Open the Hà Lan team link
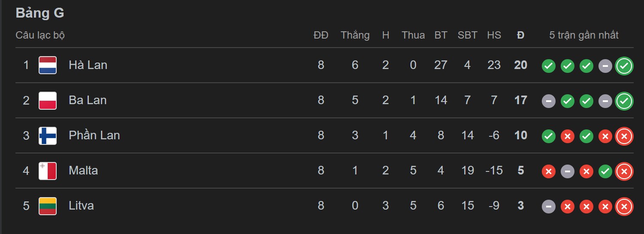The image size is (644, 234). 88,65
